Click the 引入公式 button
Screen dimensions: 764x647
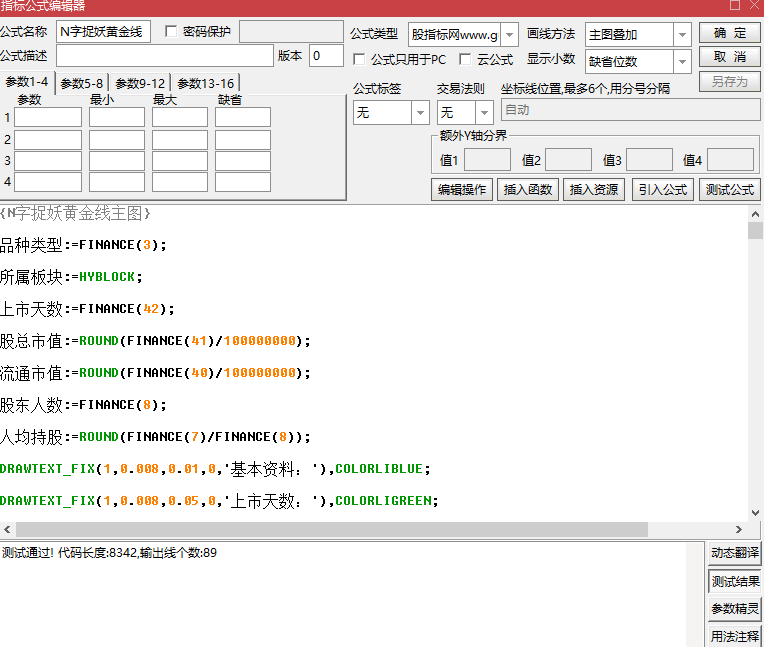click(x=663, y=190)
